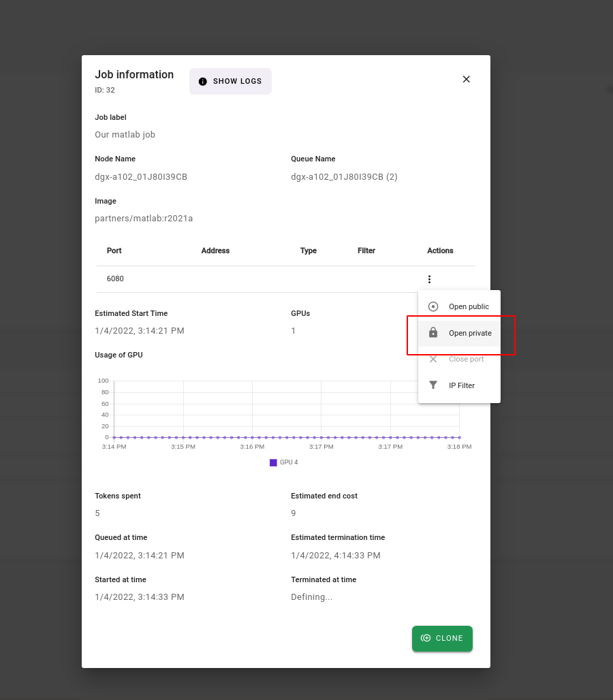Select the Open private menu entry
Image resolution: width=613 pixels, height=700 pixels.
click(x=469, y=333)
